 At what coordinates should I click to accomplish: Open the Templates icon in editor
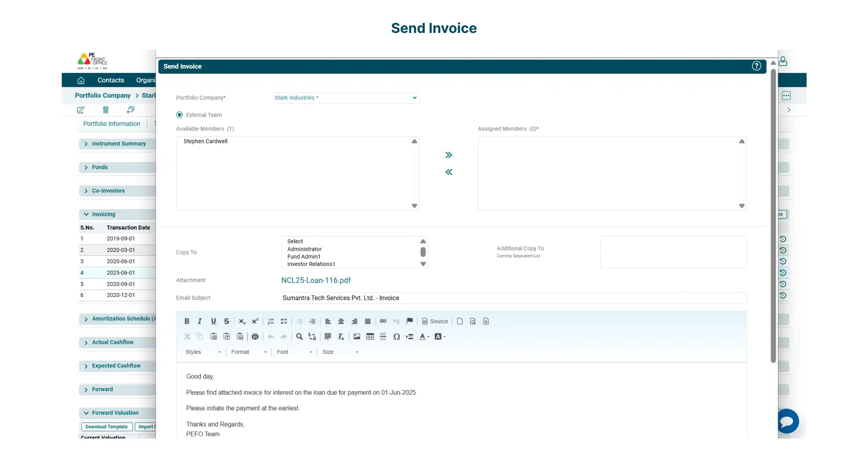click(x=486, y=321)
